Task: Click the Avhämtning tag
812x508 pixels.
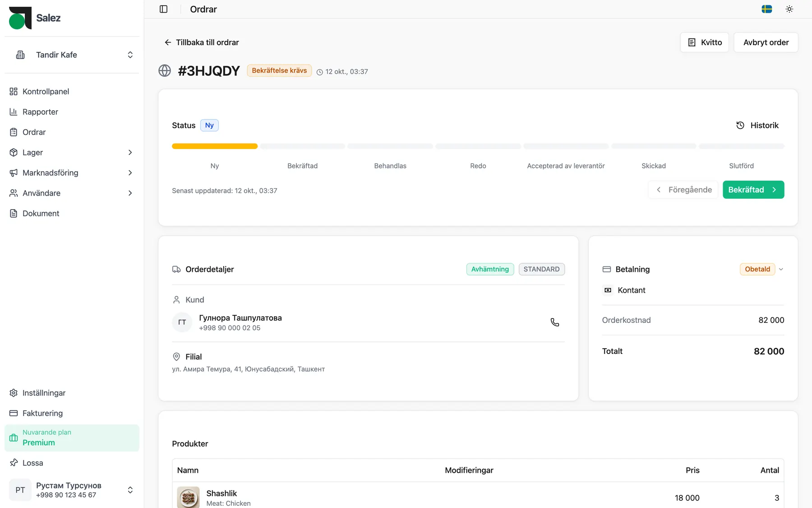Action: pos(490,269)
